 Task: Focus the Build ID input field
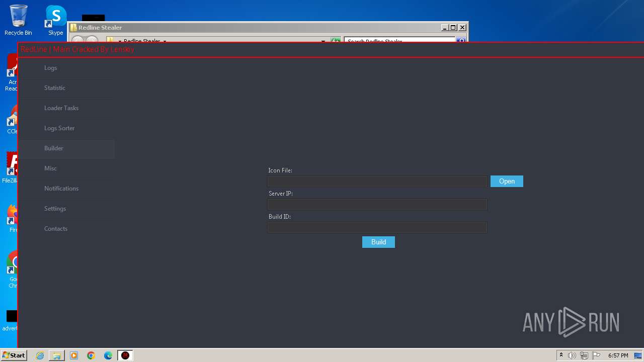(x=377, y=227)
